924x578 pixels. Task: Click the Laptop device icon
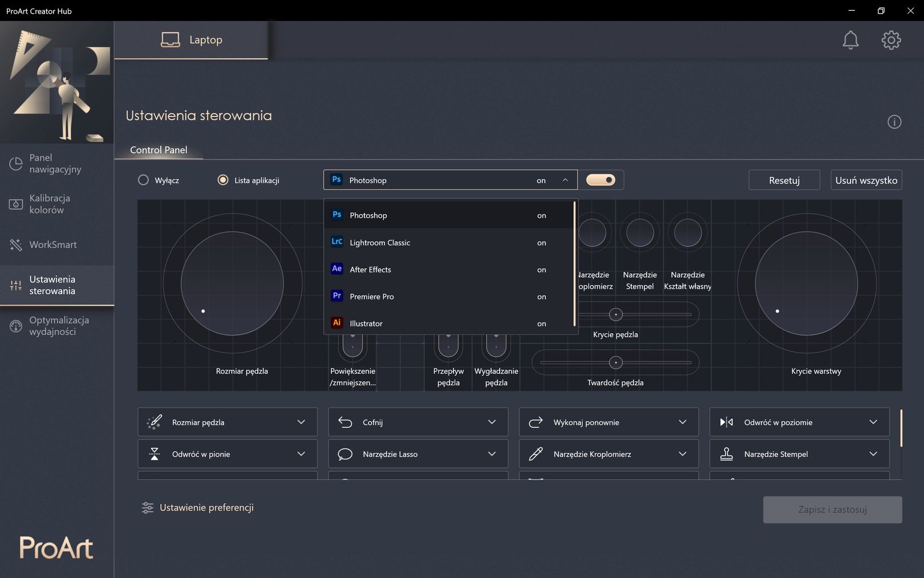pos(170,39)
